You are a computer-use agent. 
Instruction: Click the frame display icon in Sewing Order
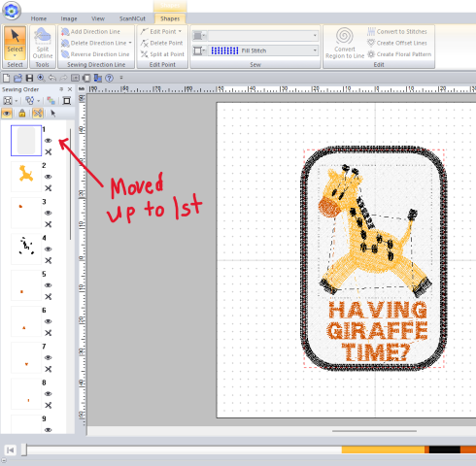click(x=67, y=101)
